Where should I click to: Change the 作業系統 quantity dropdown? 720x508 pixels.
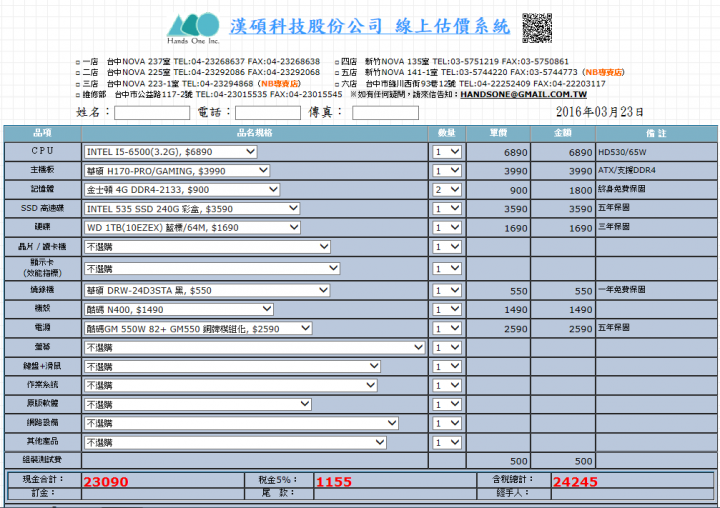point(447,385)
